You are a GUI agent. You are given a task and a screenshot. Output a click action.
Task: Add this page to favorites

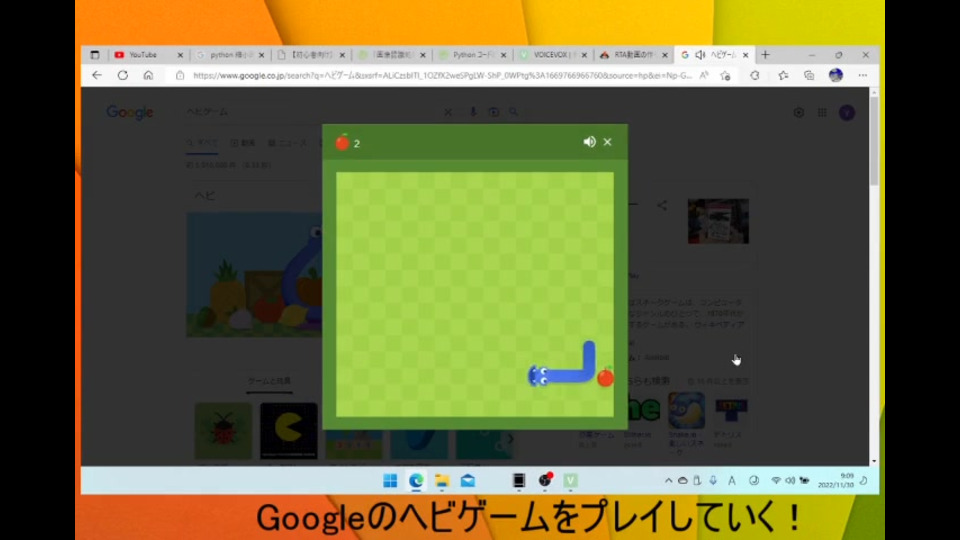click(726, 75)
